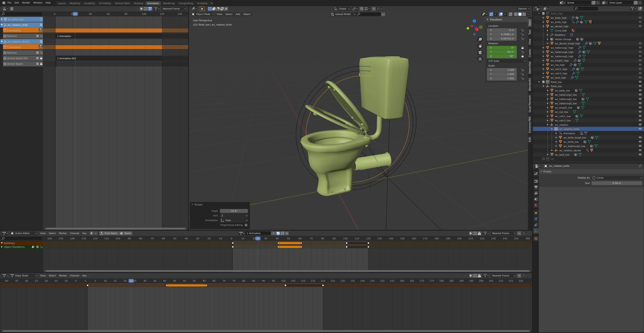The width and height of the screenshot is (644, 333).
Task: Toggle camera view icon in viewport
Action: (x=480, y=53)
